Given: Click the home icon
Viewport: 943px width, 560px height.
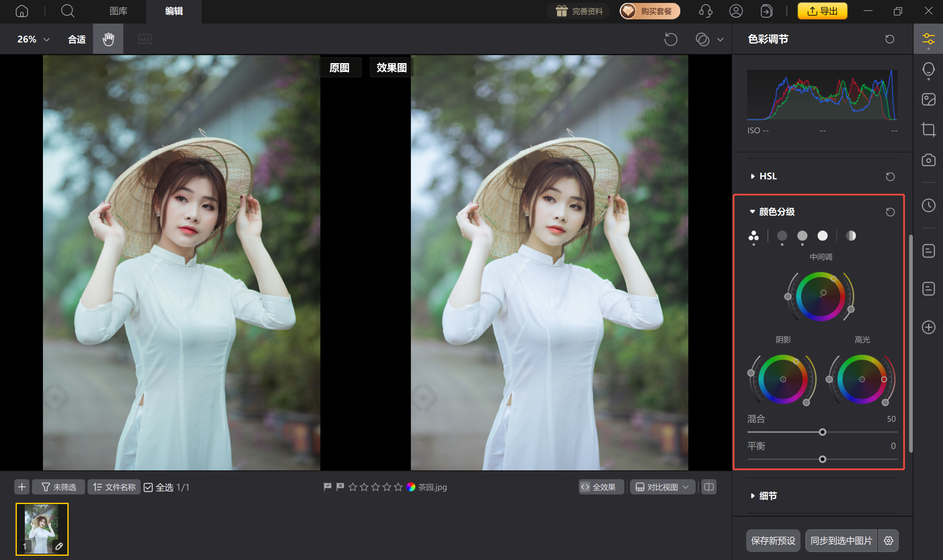Looking at the screenshot, I should [x=22, y=11].
